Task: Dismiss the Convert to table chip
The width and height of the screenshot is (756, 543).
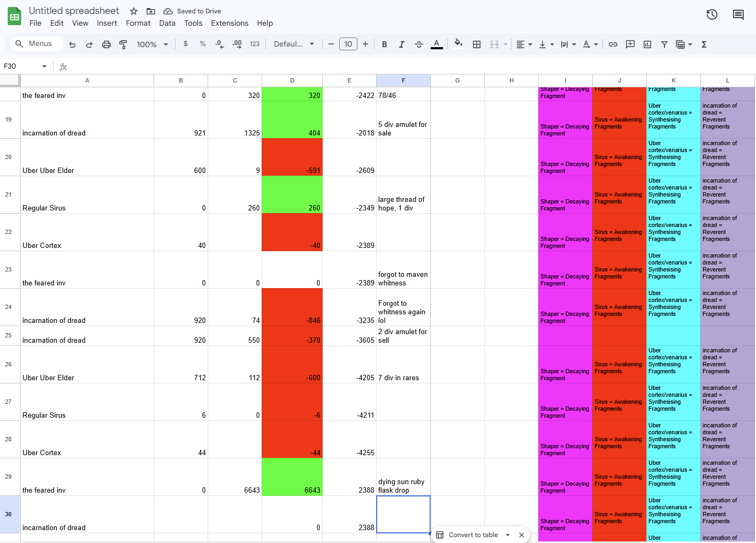Action: tap(522, 535)
